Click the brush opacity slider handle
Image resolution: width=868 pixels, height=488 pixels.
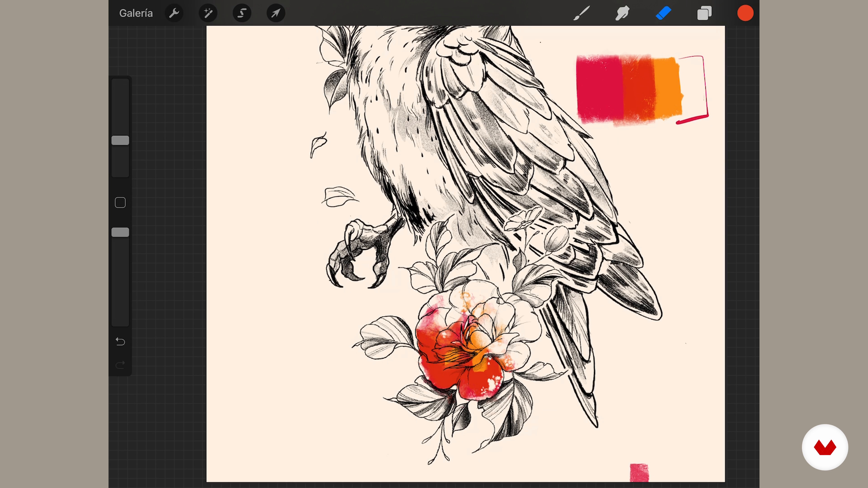pos(120,232)
